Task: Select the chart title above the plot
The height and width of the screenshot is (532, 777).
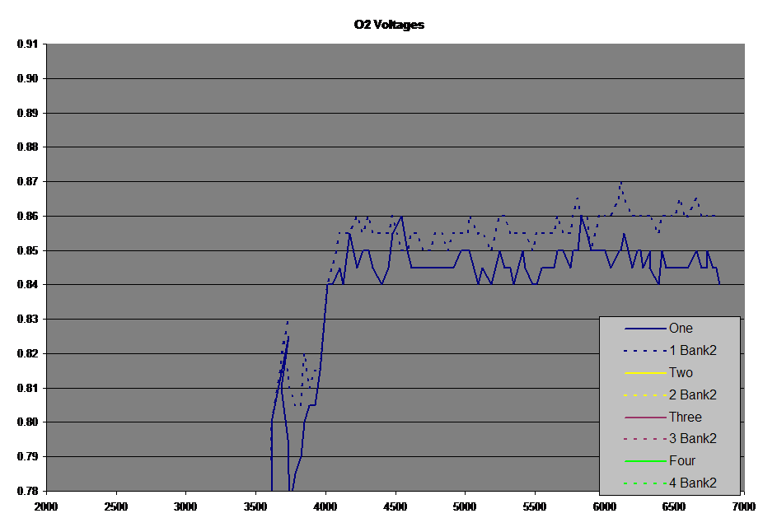Action: [x=389, y=26]
